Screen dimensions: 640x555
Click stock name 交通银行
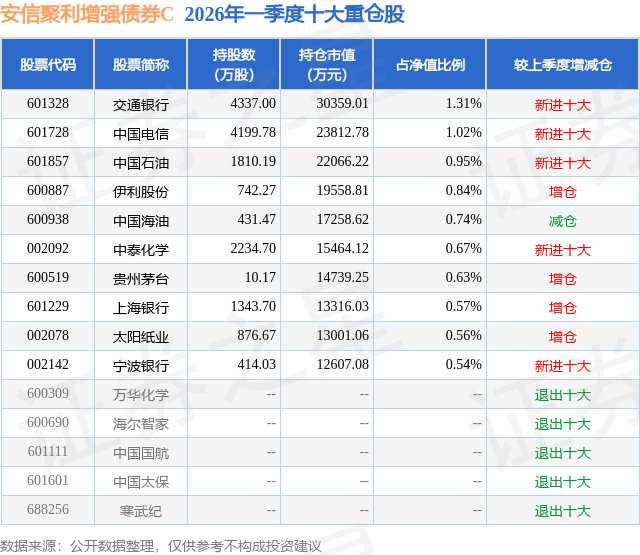[141, 105]
